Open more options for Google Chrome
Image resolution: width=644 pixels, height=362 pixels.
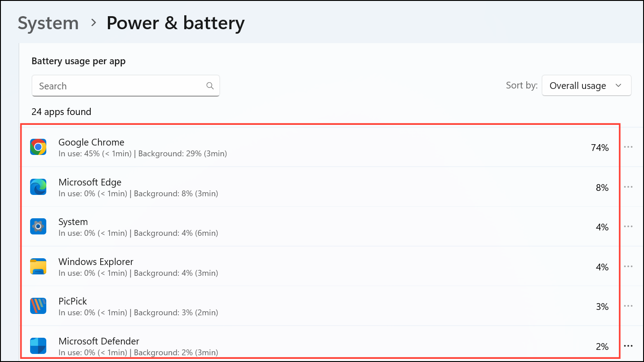point(628,147)
